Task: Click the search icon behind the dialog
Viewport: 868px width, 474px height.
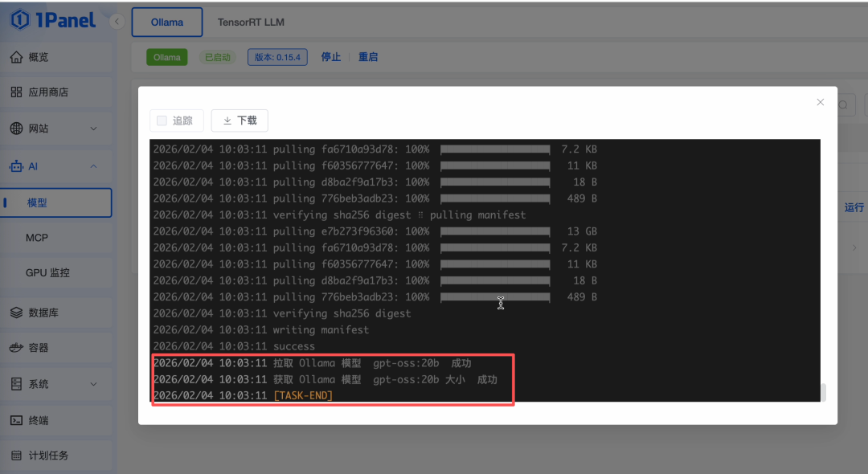Action: point(843,105)
